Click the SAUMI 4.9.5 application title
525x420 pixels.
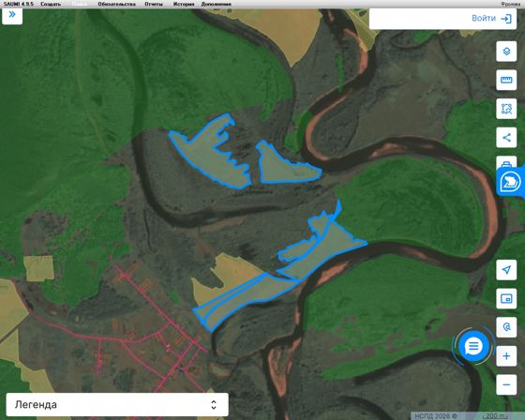pos(18,4)
